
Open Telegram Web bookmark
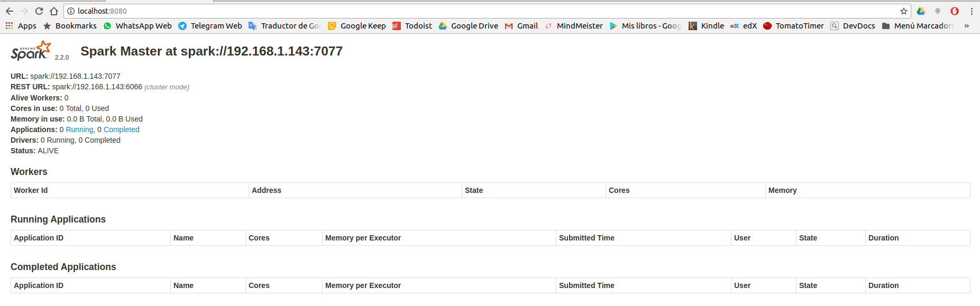coord(210,26)
